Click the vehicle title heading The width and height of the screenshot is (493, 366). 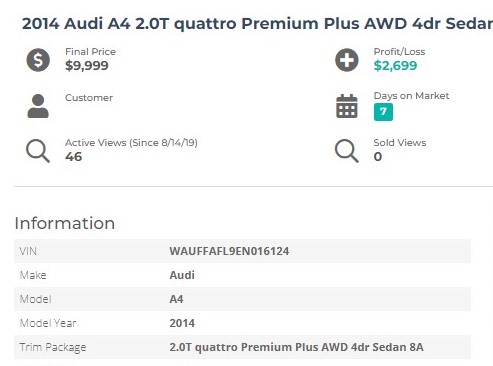tap(257, 24)
